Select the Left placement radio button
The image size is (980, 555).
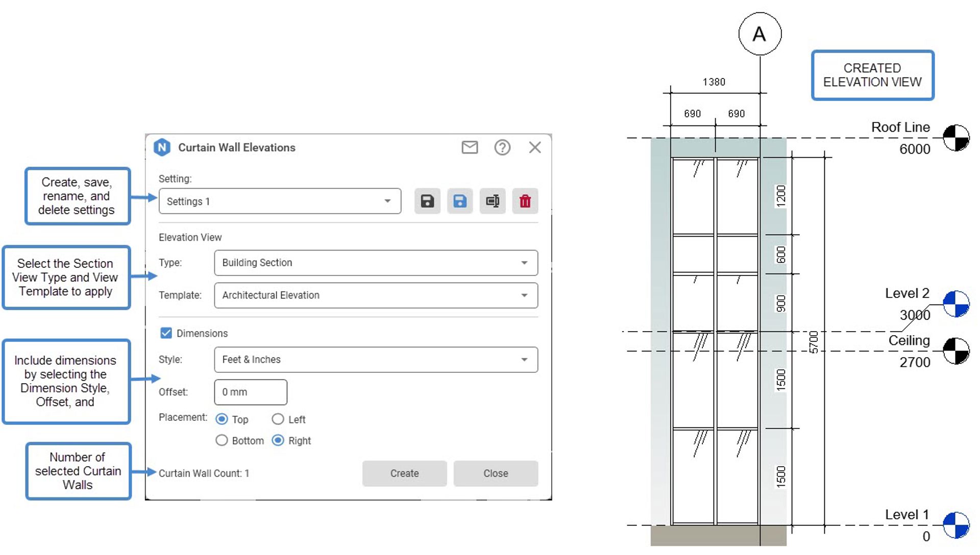[278, 419]
